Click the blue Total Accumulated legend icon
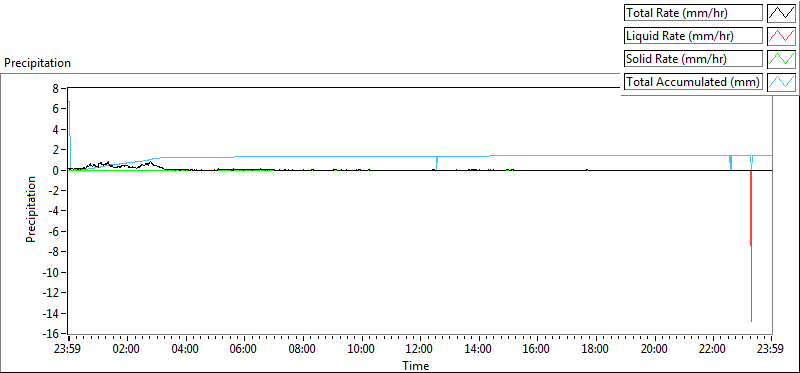 [781, 82]
